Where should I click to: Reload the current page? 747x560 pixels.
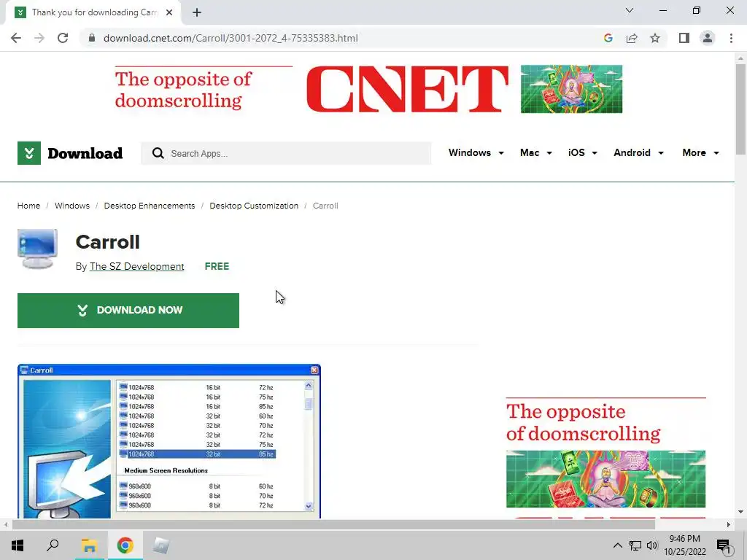[63, 38]
